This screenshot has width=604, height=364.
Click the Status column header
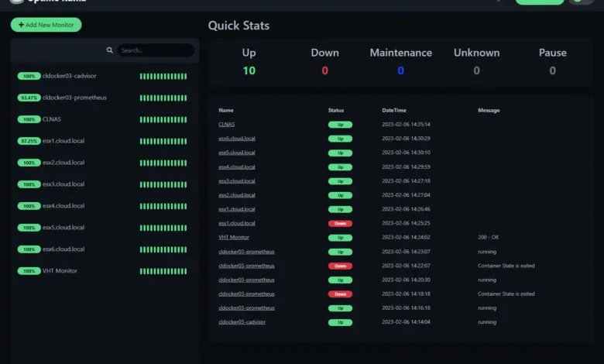[336, 110]
